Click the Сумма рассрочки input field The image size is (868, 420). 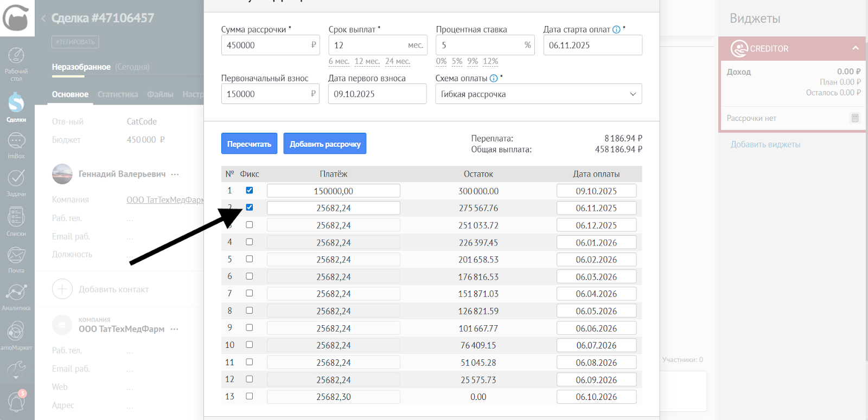266,45
